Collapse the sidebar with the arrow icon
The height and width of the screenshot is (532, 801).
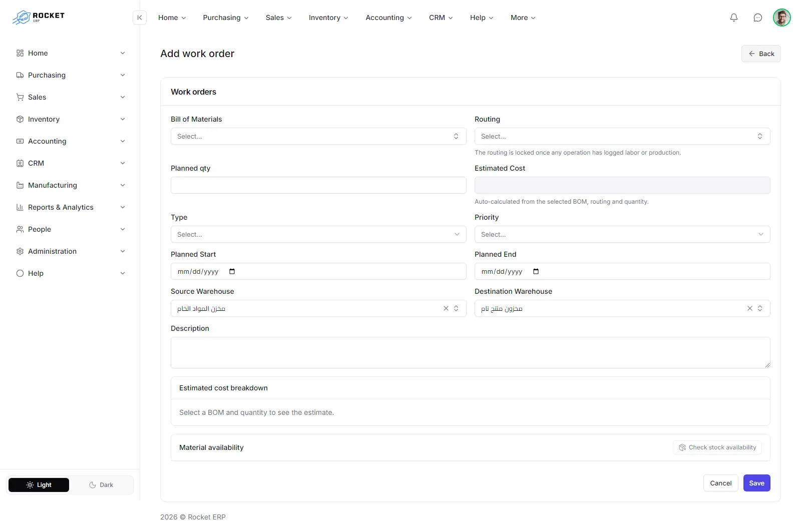coord(140,18)
